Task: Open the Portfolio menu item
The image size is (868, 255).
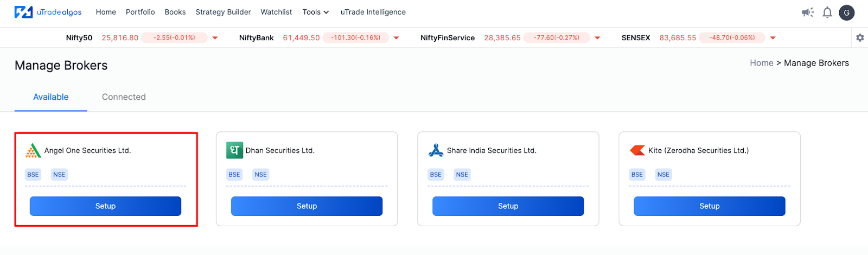Action: click(x=141, y=12)
